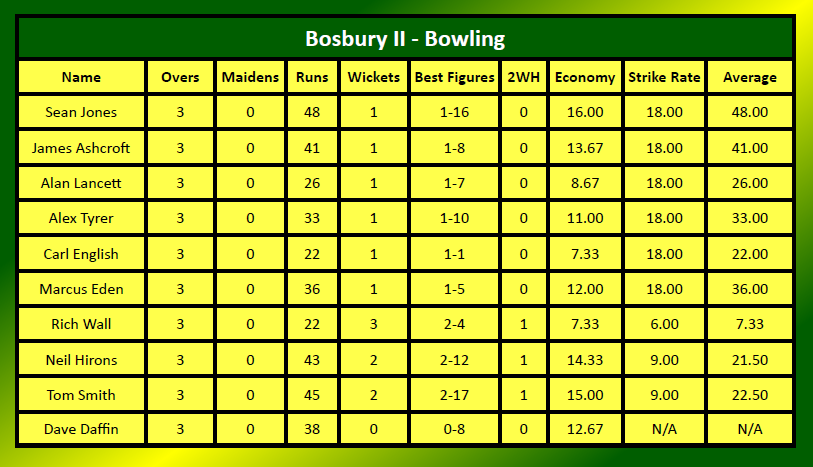Click the James Ashcroft name cell
Screen dimensions: 813x467
[x=81, y=148]
